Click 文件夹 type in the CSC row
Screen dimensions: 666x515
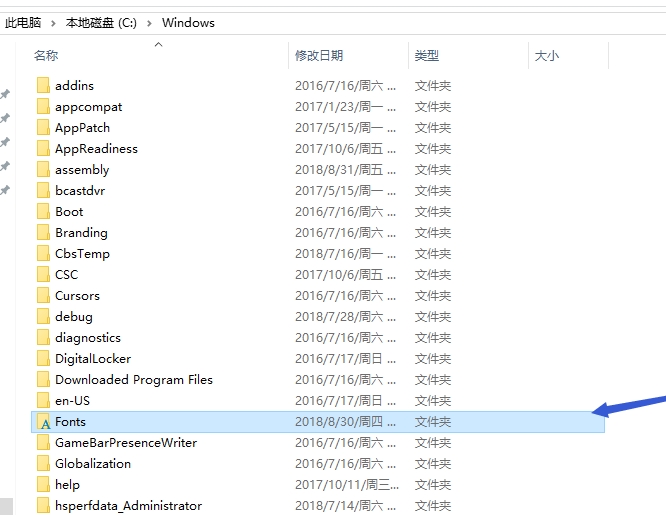(433, 274)
